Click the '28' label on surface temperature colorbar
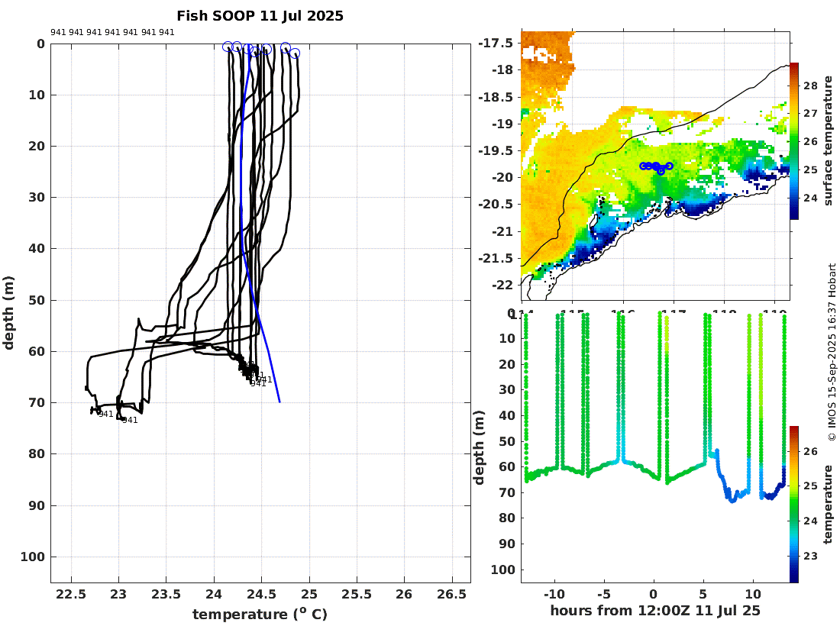840x626 pixels. pyautogui.click(x=810, y=86)
